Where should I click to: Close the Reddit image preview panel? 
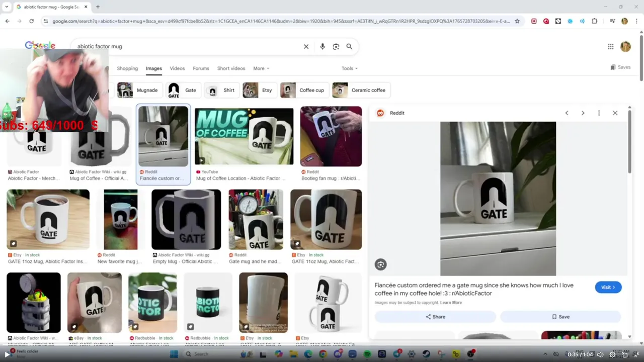coord(615,113)
